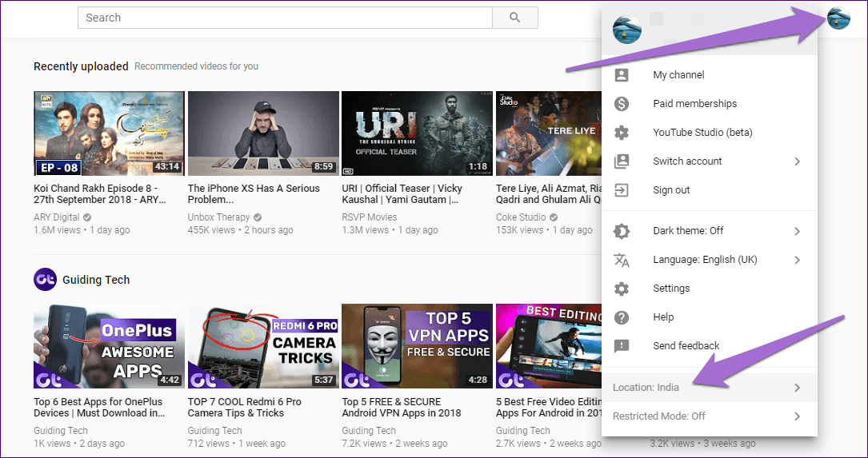Screen dimensions: 868x458
Task: Open the Redmi 6 Pro Camera Tricks thumbnail
Action: (263, 346)
